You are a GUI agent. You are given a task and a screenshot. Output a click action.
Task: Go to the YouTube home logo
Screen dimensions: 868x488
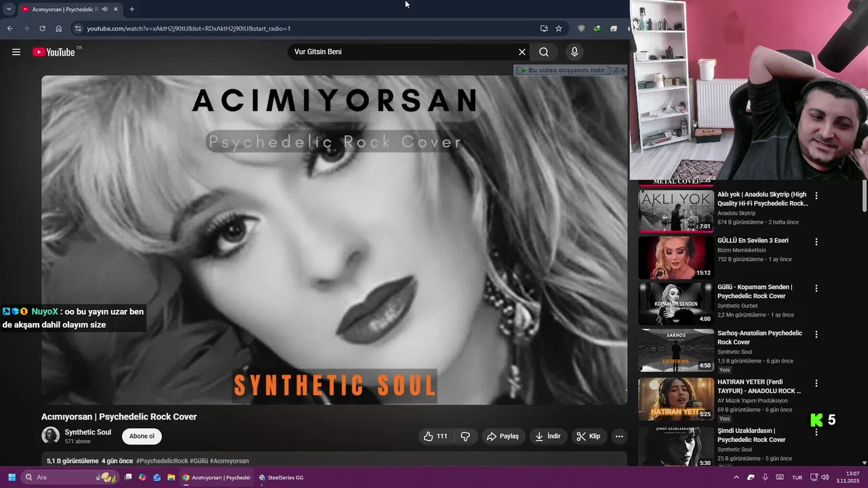pos(54,52)
